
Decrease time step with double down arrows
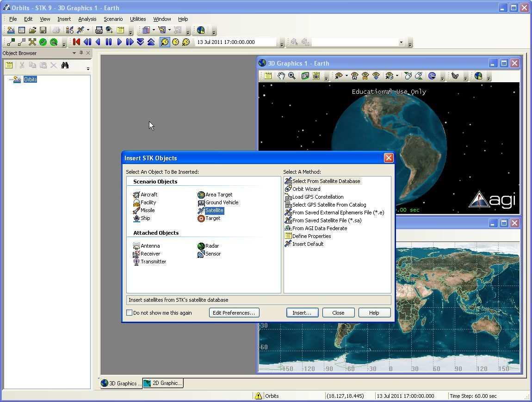pos(141,42)
